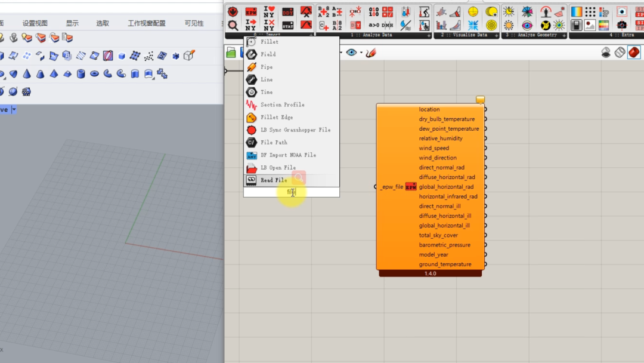
Task: Click the dry_bulb_temperature output
Action: click(447, 119)
